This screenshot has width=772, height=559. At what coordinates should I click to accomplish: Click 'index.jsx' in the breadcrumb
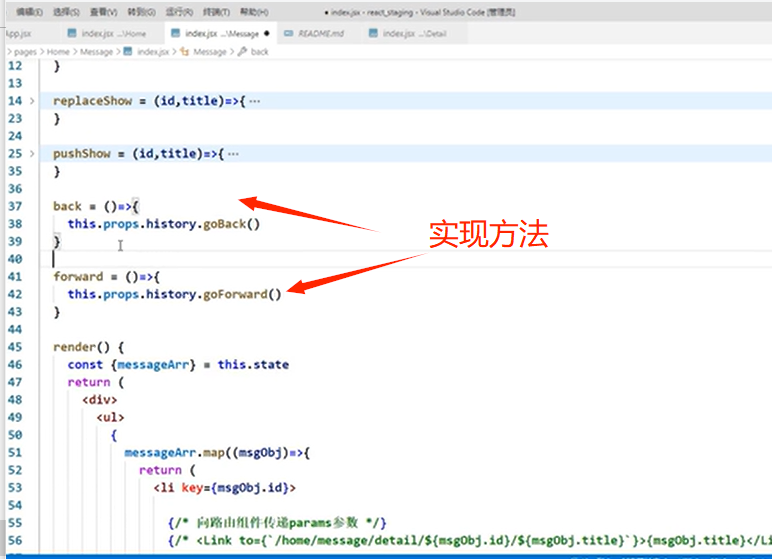153,52
